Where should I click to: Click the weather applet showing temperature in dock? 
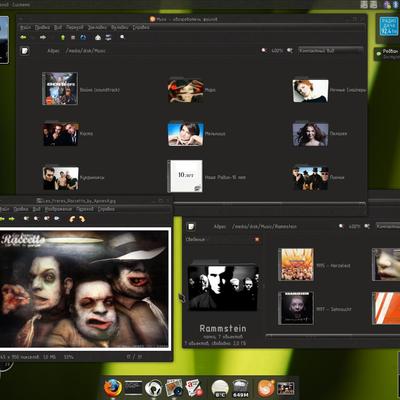[x=220, y=389]
